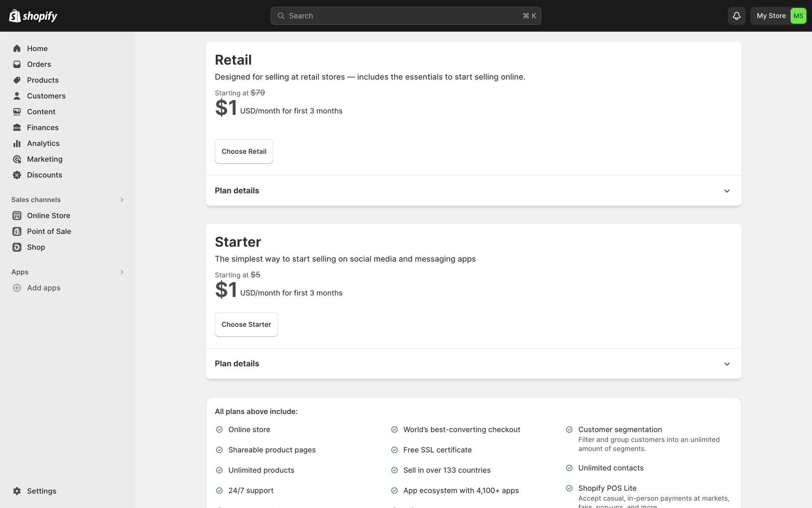The width and height of the screenshot is (812, 508).
Task: Open the My Store account menu
Action: (778, 16)
